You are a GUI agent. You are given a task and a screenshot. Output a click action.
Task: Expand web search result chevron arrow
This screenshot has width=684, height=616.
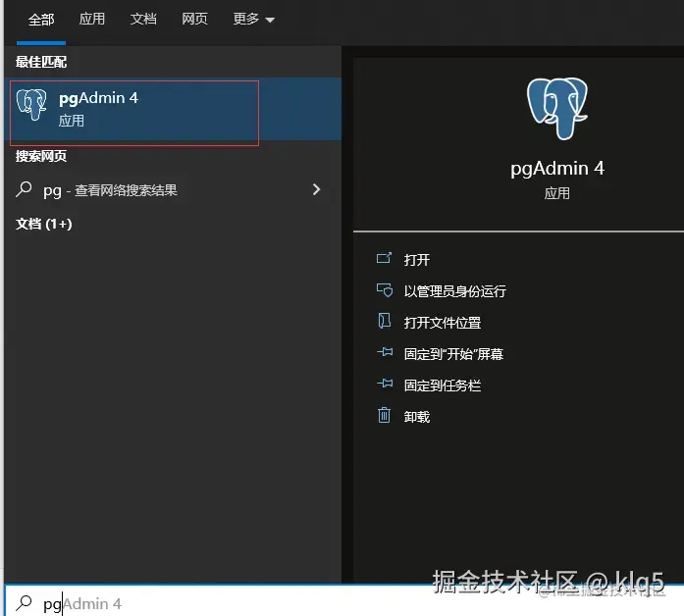tap(317, 189)
